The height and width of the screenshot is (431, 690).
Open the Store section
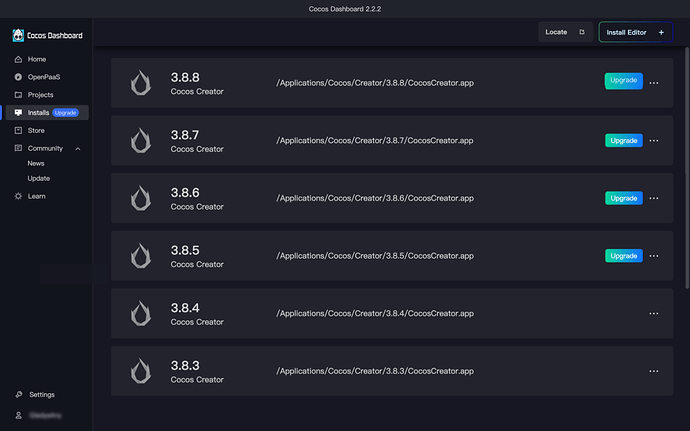47,130
